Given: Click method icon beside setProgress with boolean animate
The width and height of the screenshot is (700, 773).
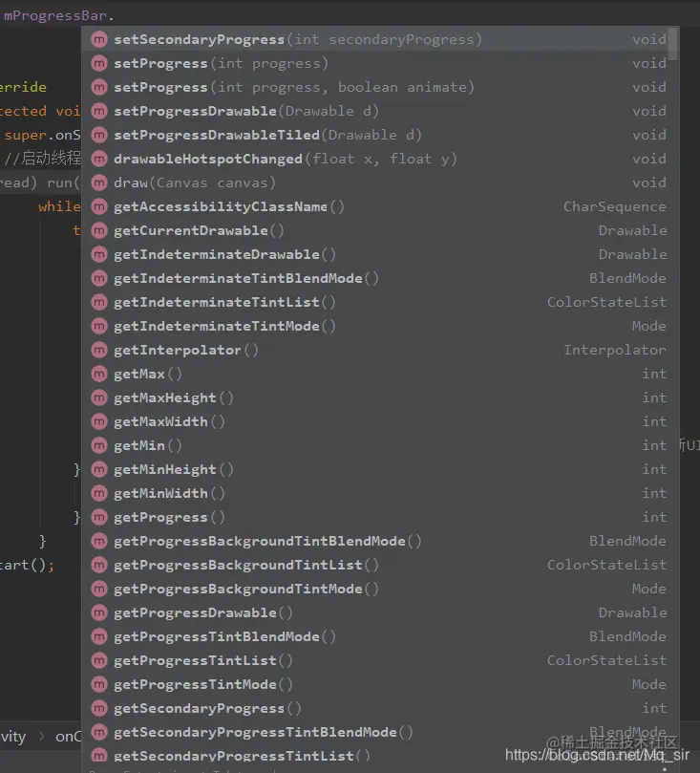Looking at the screenshot, I should (x=99, y=87).
